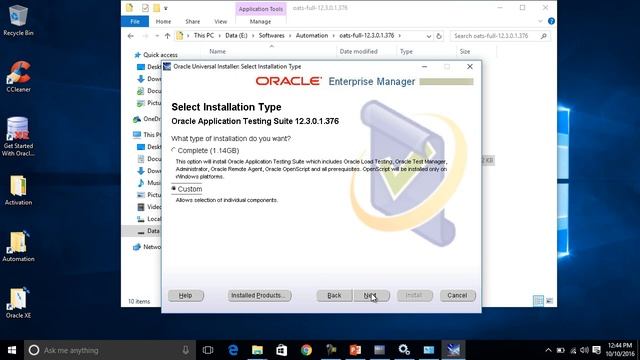Open the Manage ribbon tab
The image size is (640, 360).
point(260,22)
